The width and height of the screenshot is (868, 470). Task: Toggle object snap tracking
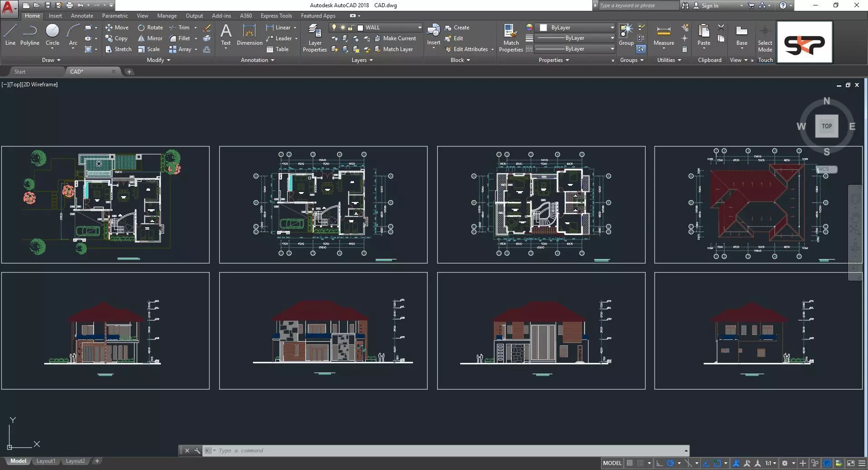pyautogui.click(x=706, y=463)
